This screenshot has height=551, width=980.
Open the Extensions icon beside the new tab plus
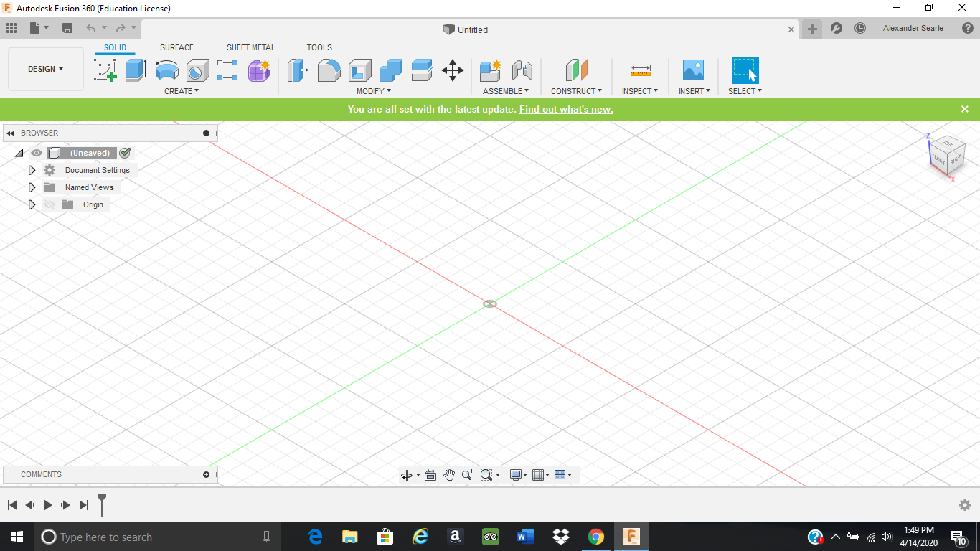pyautogui.click(x=837, y=29)
